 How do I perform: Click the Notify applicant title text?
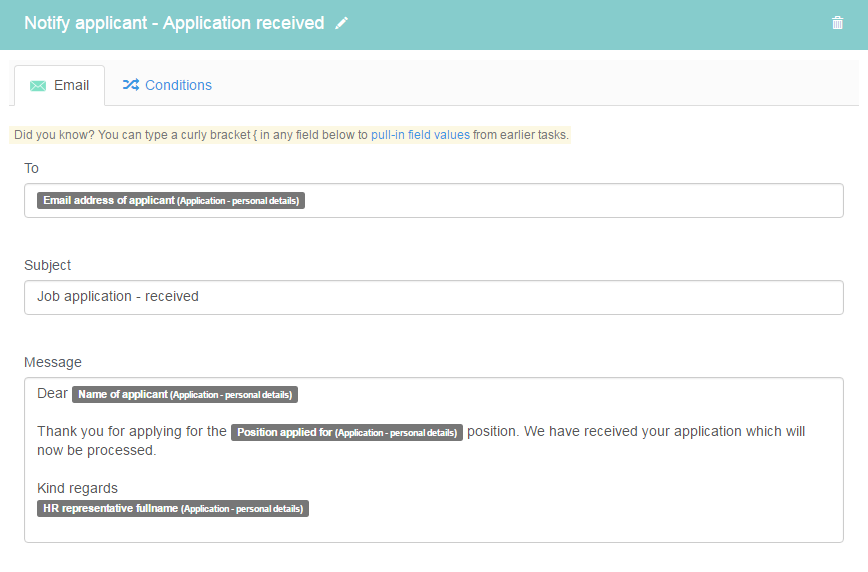[x=174, y=23]
